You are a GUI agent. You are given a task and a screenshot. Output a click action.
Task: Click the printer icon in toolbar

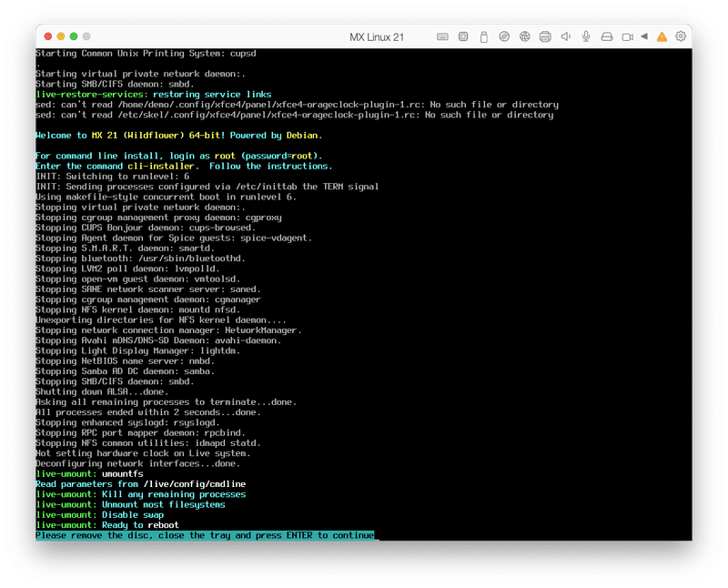(x=545, y=36)
